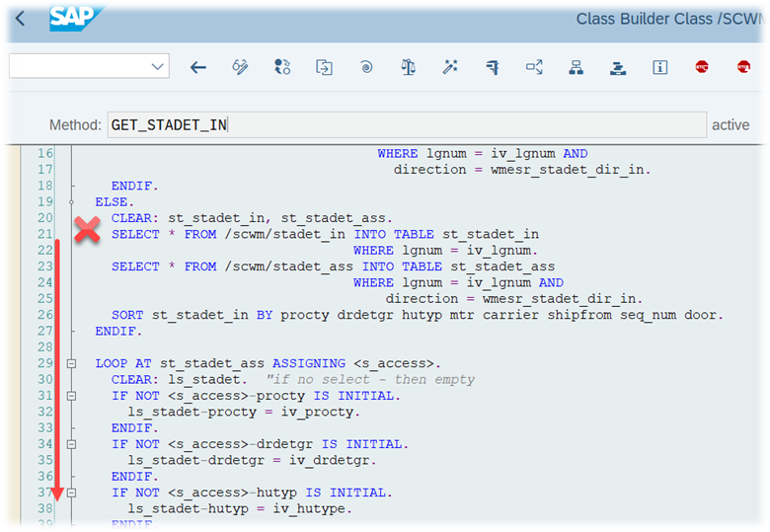Collapse IF block on line 31
770x532 pixels.
click(x=72, y=396)
